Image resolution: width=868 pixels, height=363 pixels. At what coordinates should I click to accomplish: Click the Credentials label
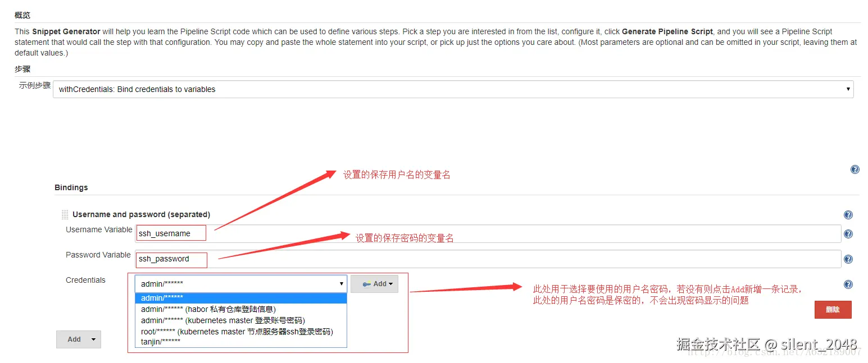pos(85,280)
